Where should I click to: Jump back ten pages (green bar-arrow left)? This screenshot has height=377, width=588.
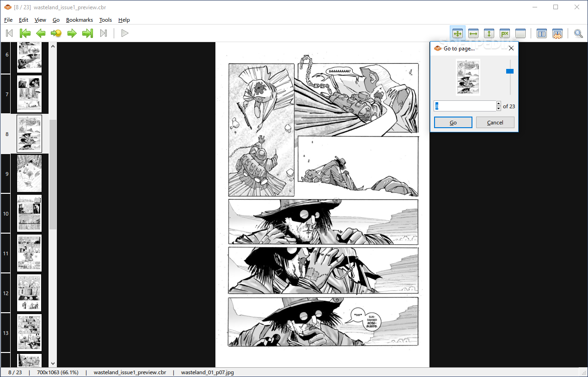click(25, 33)
